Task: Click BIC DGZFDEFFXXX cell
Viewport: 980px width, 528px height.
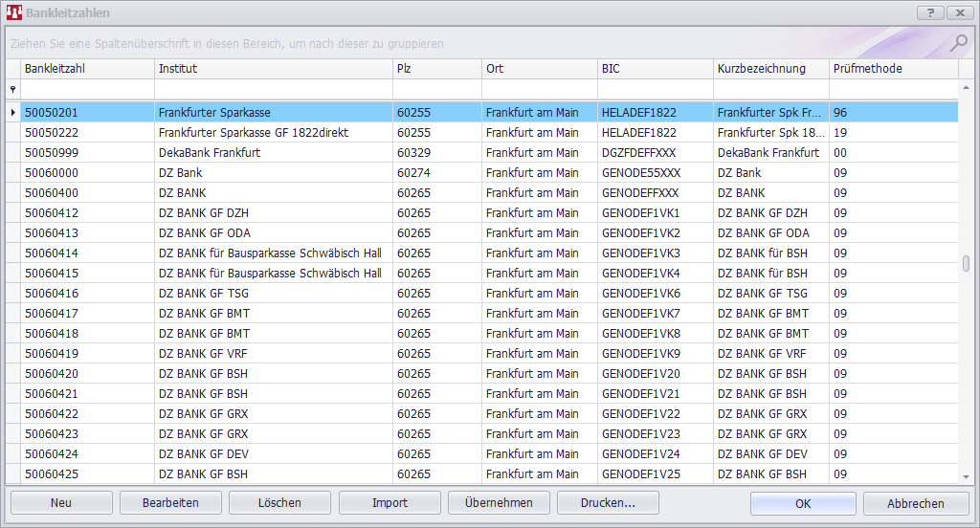Action: pyautogui.click(x=656, y=152)
